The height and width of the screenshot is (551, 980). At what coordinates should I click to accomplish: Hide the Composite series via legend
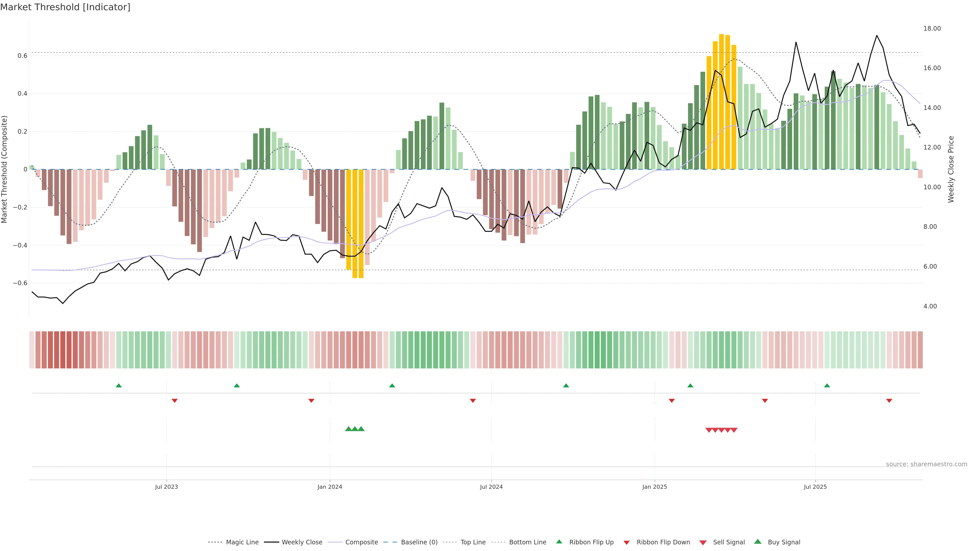click(361, 542)
